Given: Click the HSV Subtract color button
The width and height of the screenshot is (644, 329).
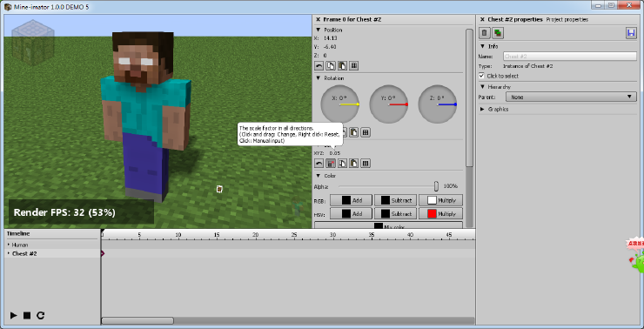Looking at the screenshot, I should pos(396,213).
